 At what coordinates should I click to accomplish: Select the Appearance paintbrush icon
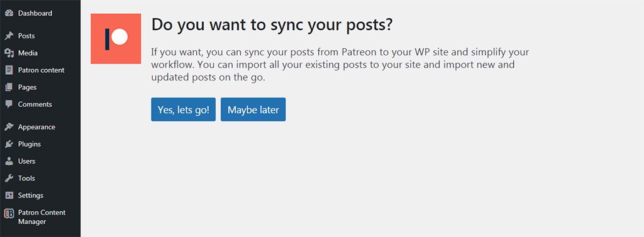(9, 127)
